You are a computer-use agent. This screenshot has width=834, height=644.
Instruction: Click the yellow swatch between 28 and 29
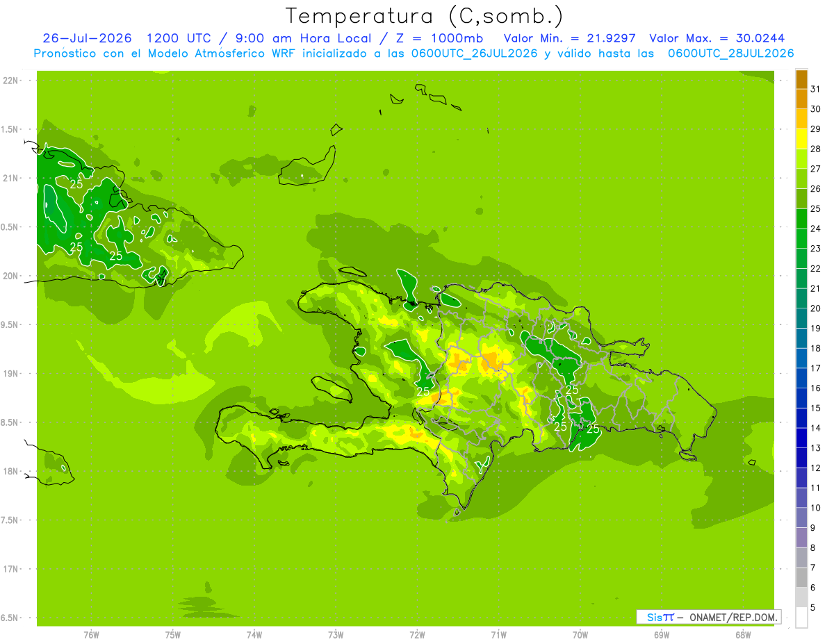coord(801,139)
